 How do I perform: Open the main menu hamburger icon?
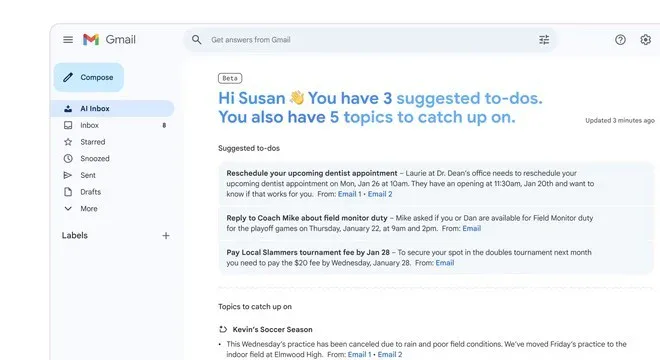click(68, 40)
